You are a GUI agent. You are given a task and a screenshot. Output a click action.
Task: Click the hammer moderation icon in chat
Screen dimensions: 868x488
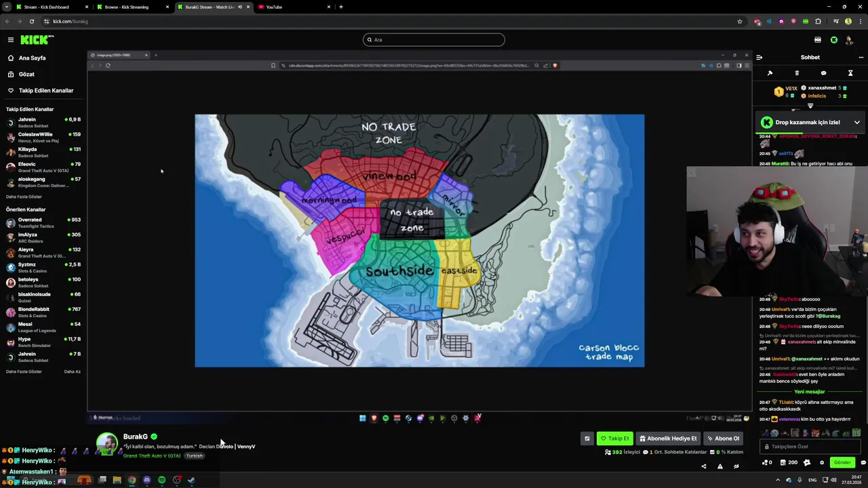[770, 73]
